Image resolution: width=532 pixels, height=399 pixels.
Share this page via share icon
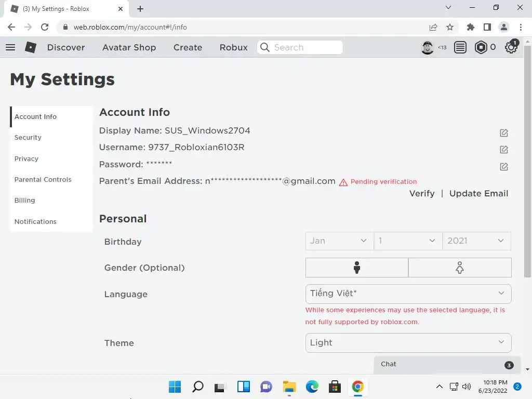pyautogui.click(x=433, y=27)
